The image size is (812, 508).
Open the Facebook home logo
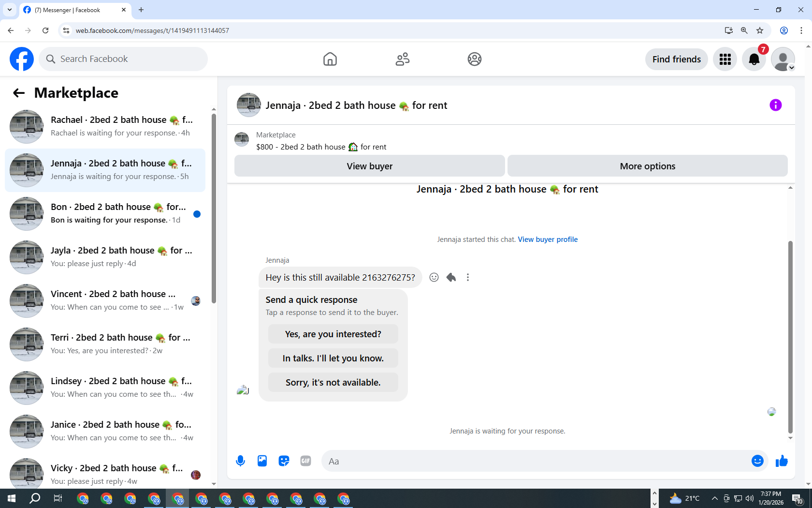(22, 59)
